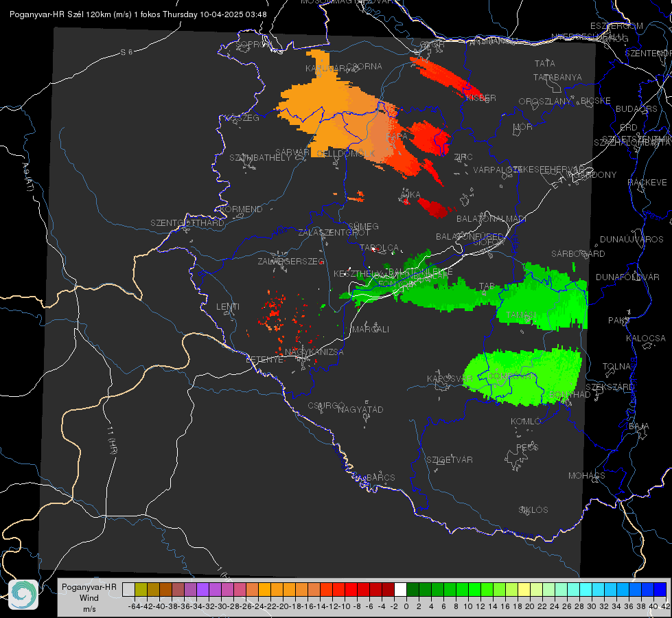Click the dark green legend swatch labeled 0

pyautogui.click(x=413, y=589)
